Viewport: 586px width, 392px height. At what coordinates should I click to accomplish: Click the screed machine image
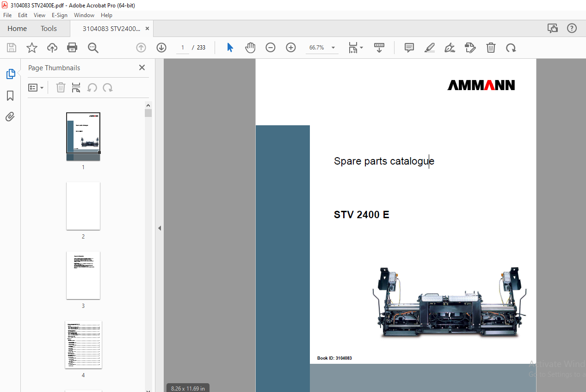tap(449, 302)
